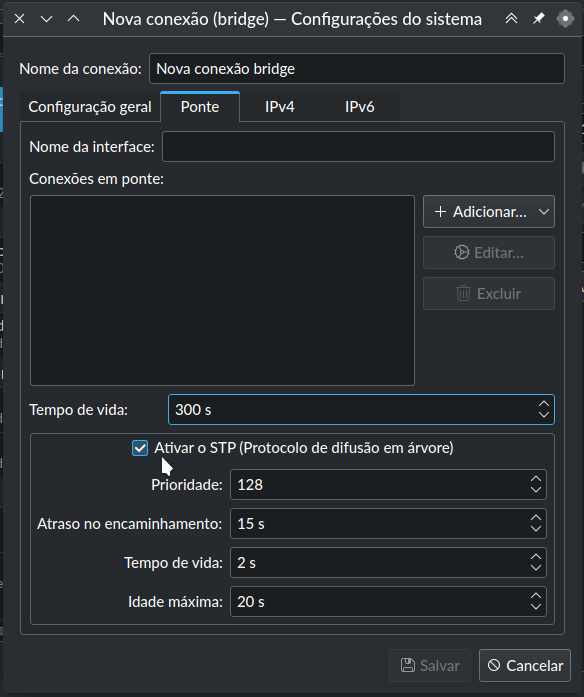Open the IPv4 tab
584x697 pixels.
click(280, 107)
